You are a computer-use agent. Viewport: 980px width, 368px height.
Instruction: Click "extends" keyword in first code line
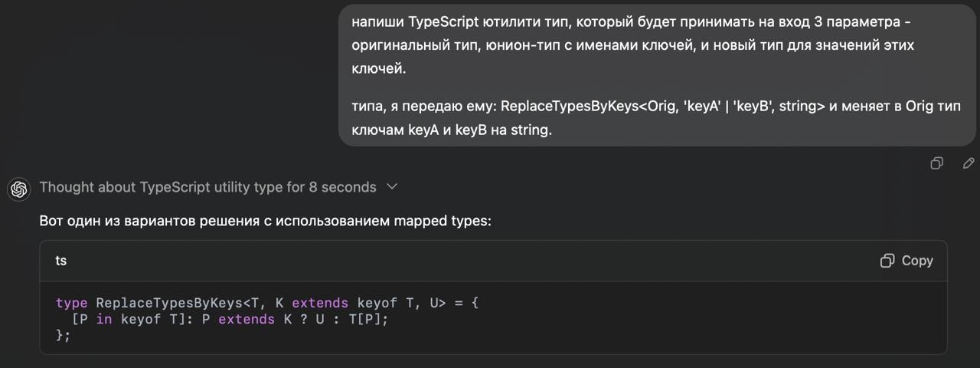coord(319,303)
